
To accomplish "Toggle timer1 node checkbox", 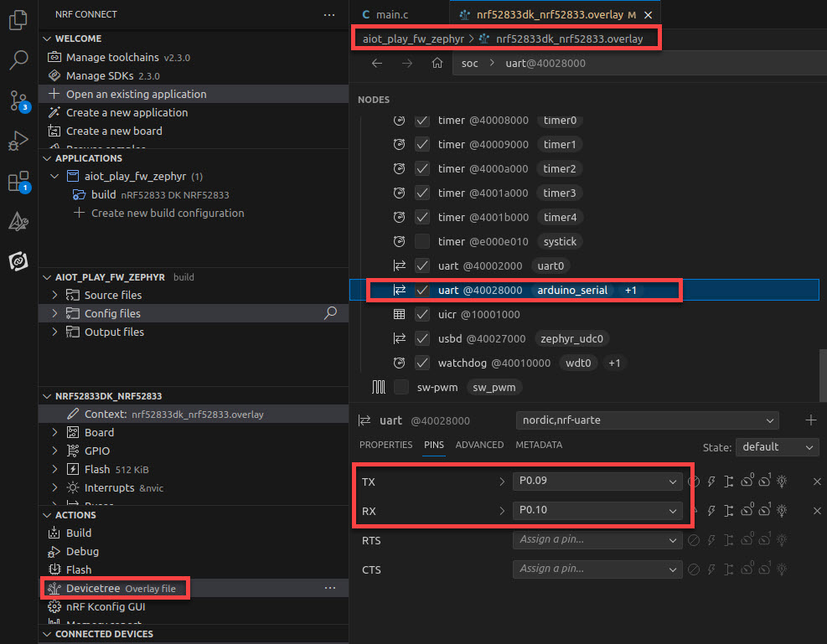I will [x=422, y=144].
